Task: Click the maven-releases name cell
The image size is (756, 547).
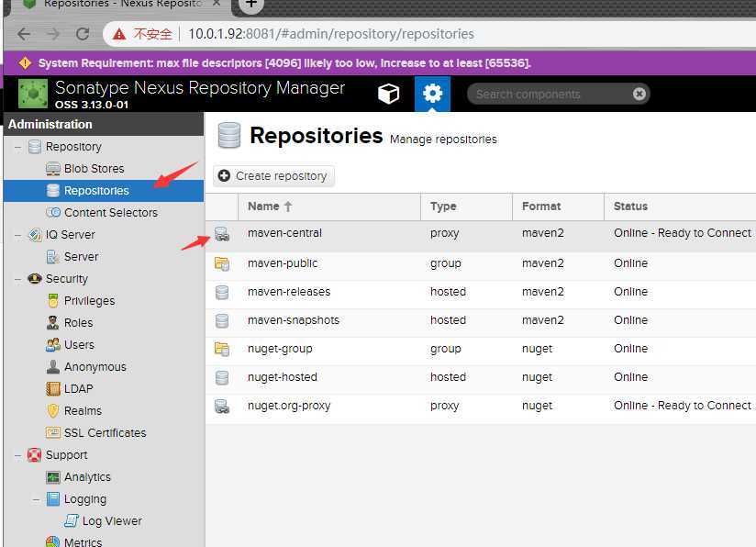Action: (289, 292)
